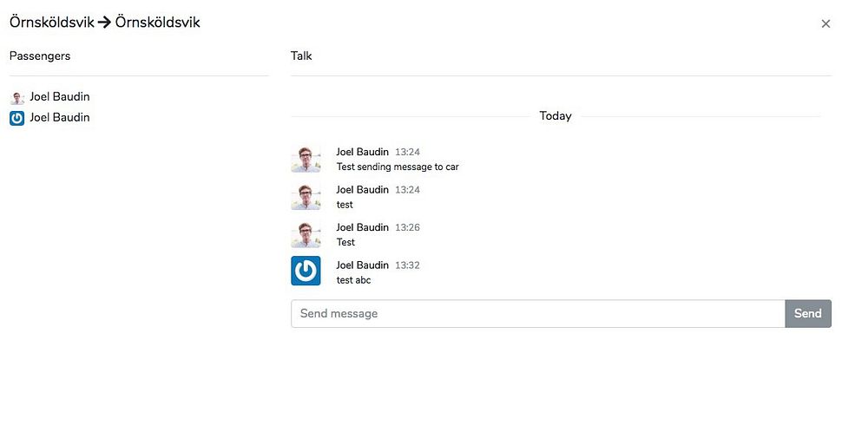Select the 'test abc' message text
Image resolution: width=868 pixels, height=432 pixels.
[354, 280]
